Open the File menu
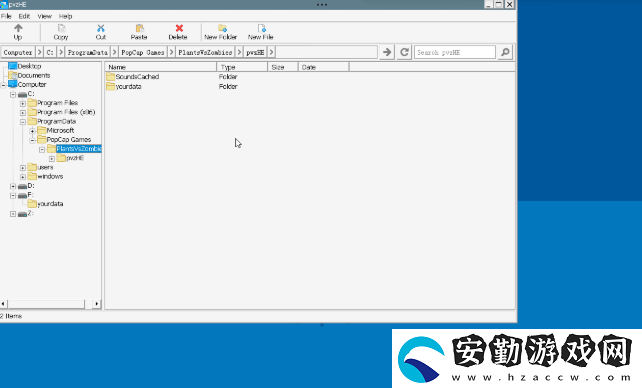Image resolution: width=642 pixels, height=388 pixels. [6, 16]
